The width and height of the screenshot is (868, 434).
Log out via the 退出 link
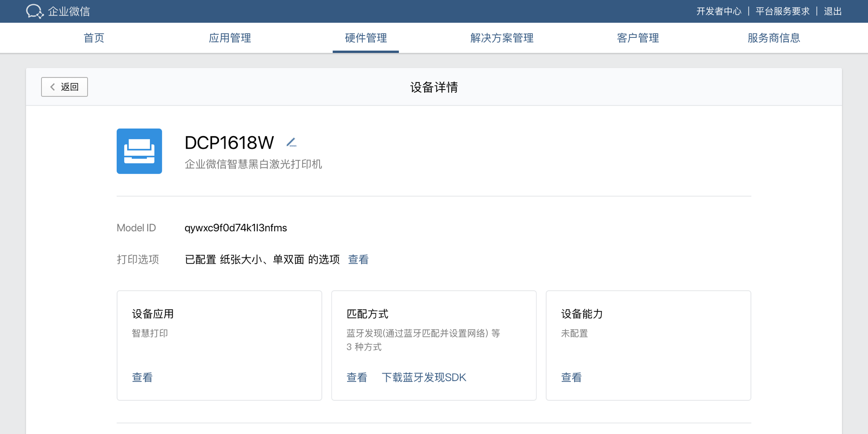click(833, 11)
